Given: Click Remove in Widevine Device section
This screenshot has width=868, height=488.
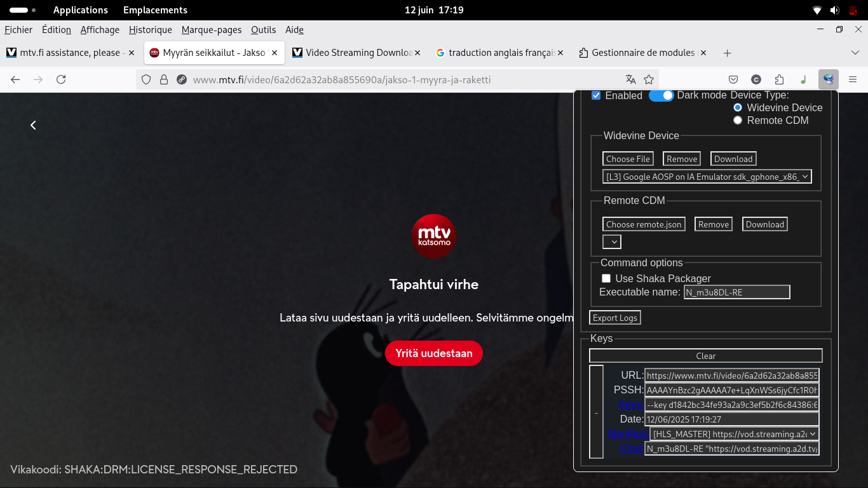Looking at the screenshot, I should click(x=682, y=159).
